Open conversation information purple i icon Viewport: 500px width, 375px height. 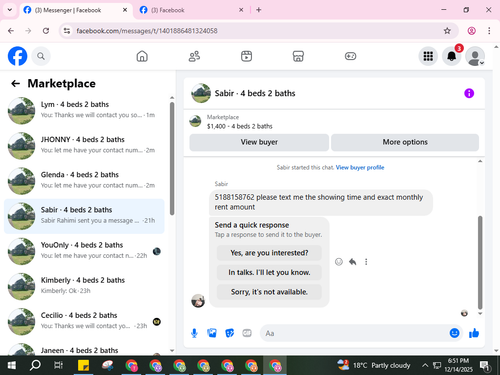(x=469, y=93)
